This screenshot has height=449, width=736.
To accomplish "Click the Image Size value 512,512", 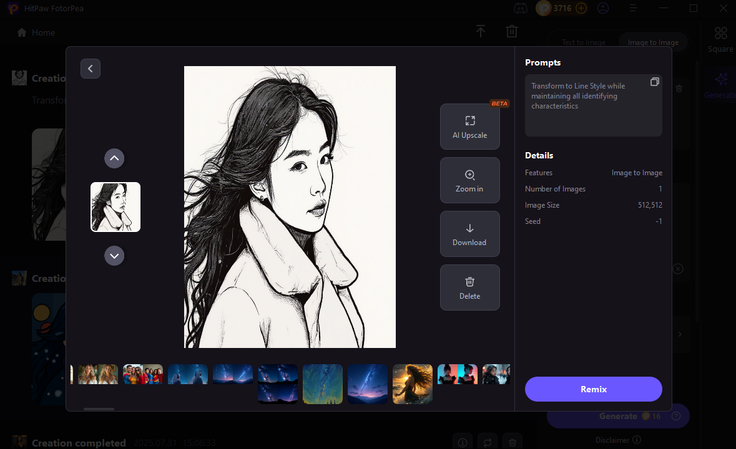I will point(650,205).
